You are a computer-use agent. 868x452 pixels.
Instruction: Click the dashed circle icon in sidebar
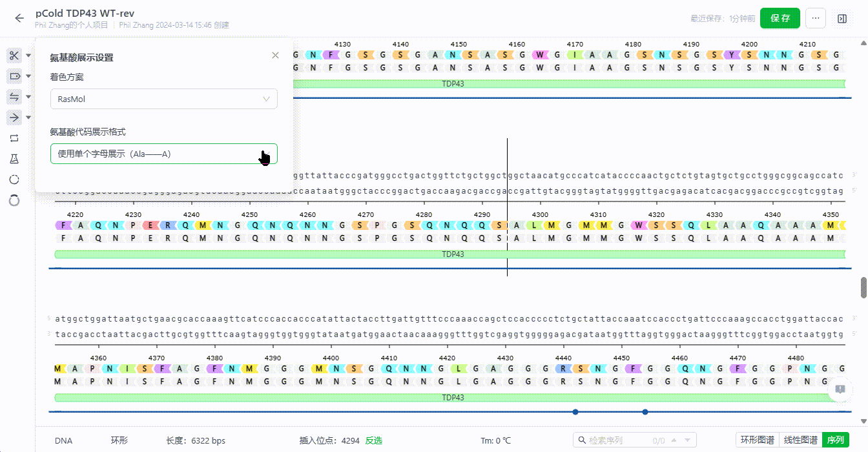pyautogui.click(x=14, y=180)
